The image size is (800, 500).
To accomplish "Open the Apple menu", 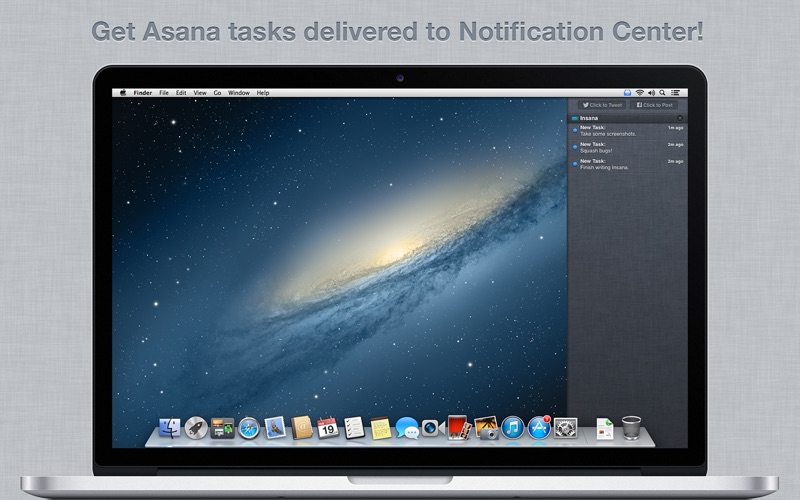I will [x=123, y=93].
